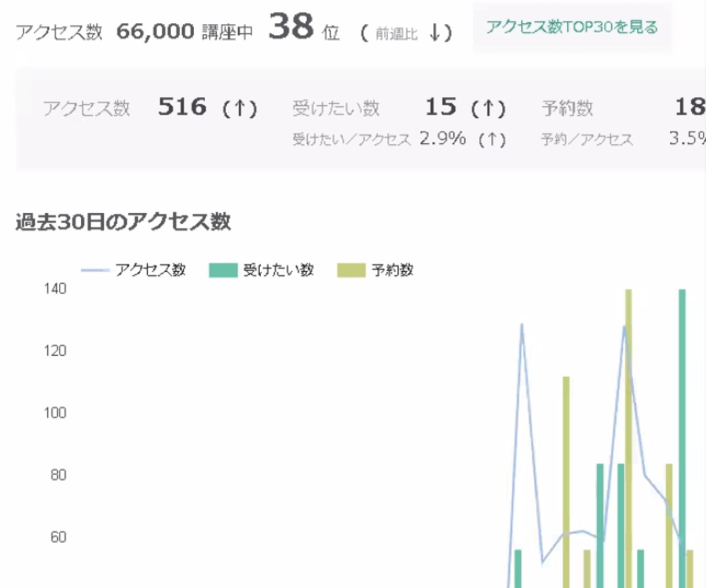Click the 38 位 ranking number

pos(292,27)
